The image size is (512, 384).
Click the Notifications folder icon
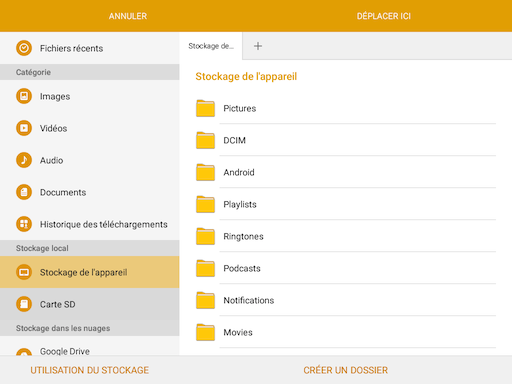205,300
